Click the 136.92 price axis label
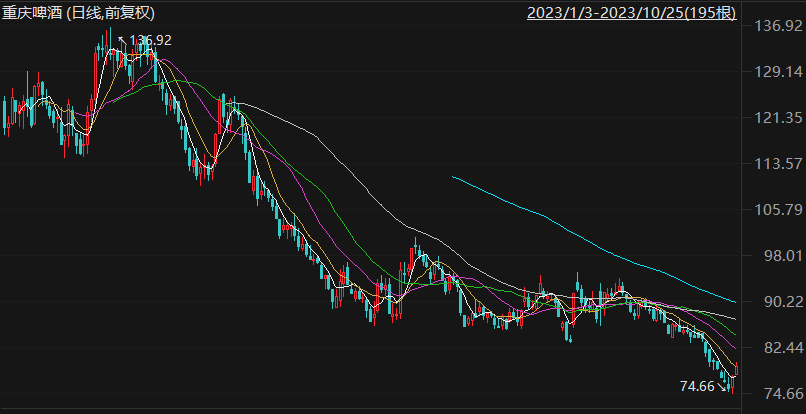This screenshot has width=806, height=414. pos(776,26)
